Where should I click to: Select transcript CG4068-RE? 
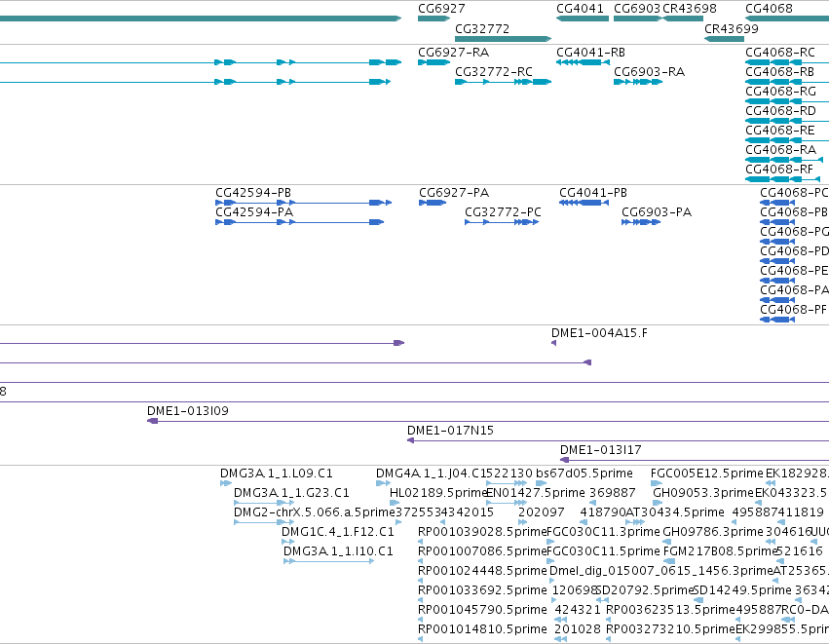pyautogui.click(x=780, y=131)
